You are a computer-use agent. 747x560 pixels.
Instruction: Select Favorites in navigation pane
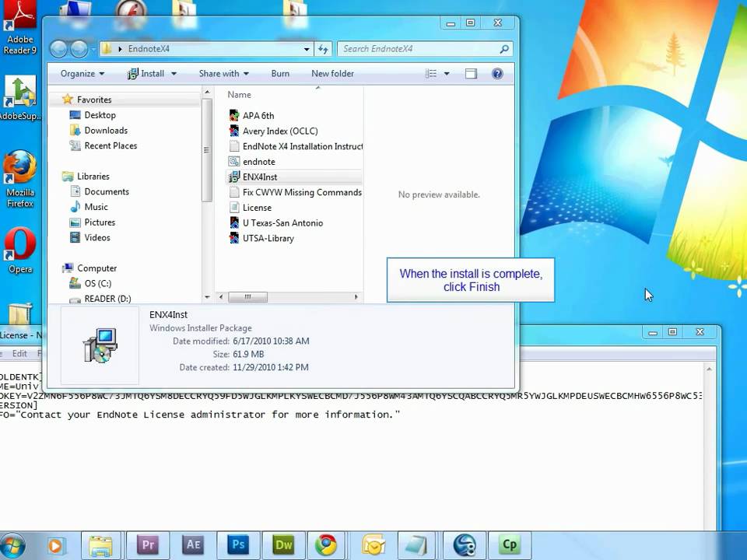pos(94,100)
